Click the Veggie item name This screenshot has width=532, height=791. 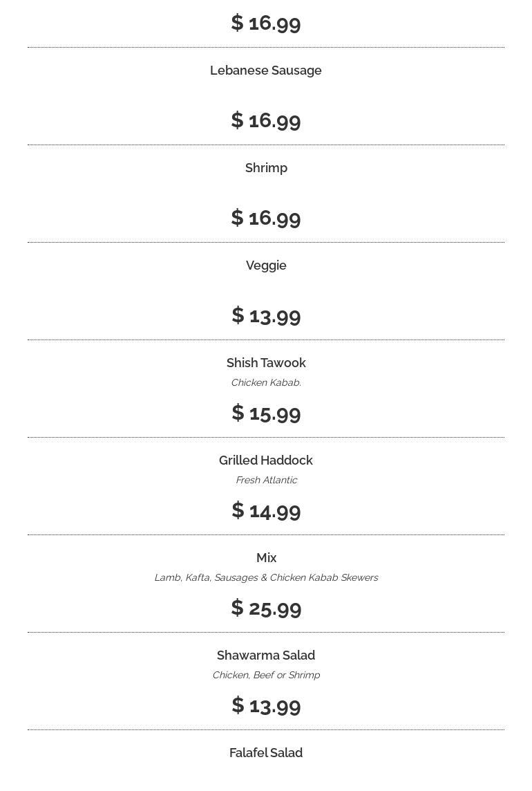(x=266, y=266)
